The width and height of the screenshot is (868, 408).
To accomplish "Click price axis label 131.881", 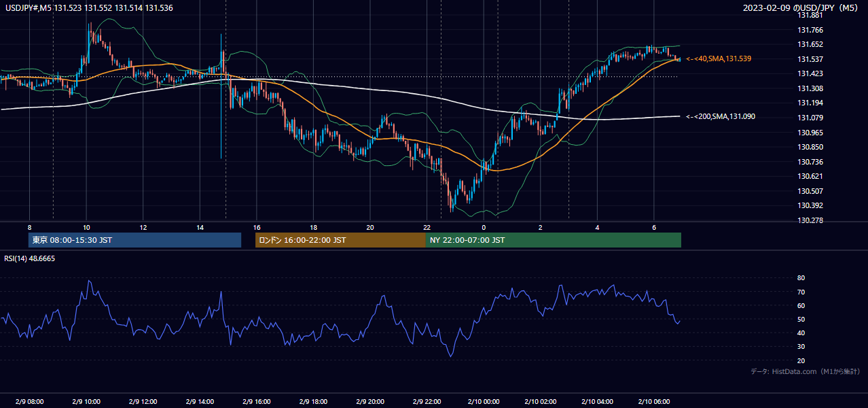I will (810, 16).
